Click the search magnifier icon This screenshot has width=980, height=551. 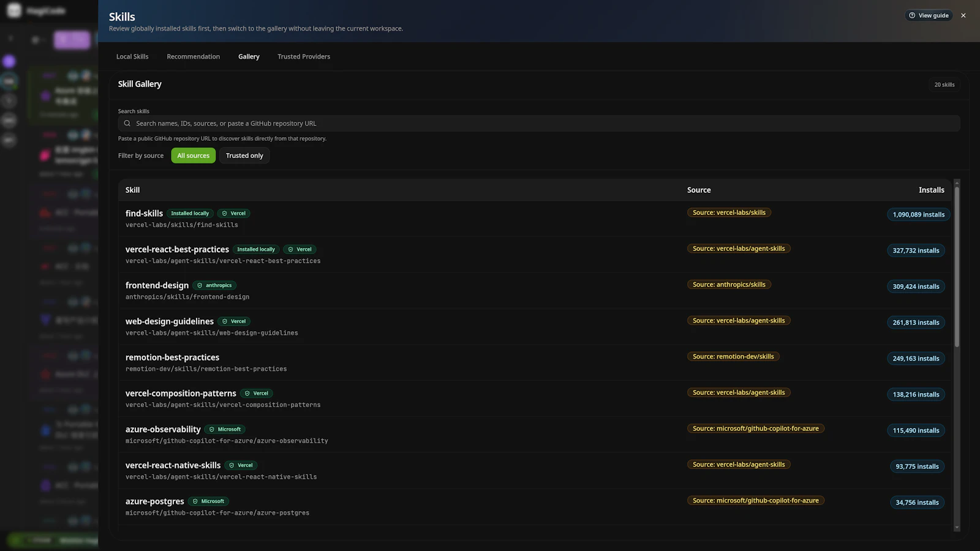coord(127,123)
